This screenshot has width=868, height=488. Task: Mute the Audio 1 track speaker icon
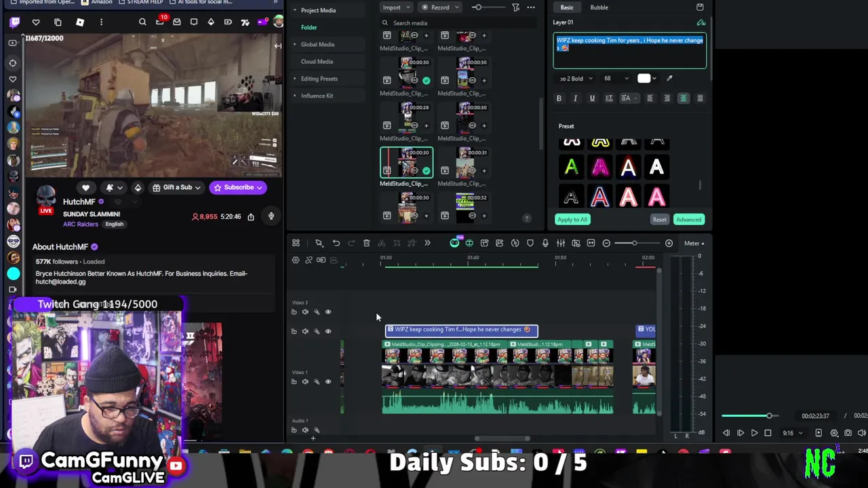[x=305, y=430]
